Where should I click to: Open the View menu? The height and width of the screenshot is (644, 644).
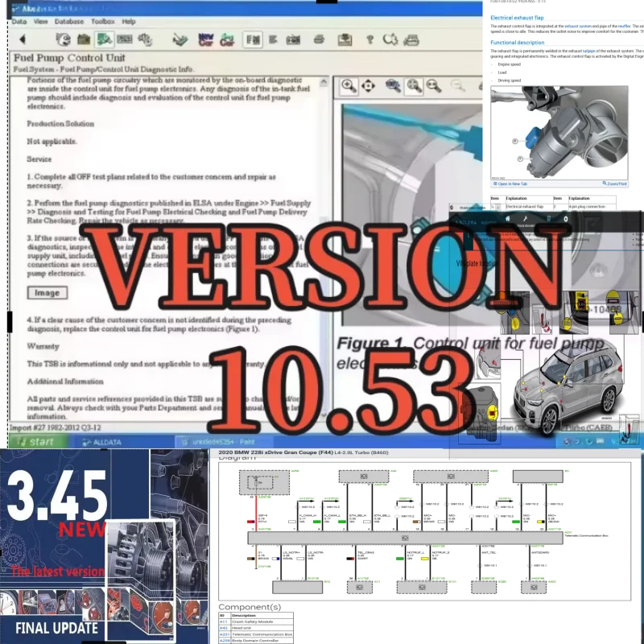click(41, 22)
